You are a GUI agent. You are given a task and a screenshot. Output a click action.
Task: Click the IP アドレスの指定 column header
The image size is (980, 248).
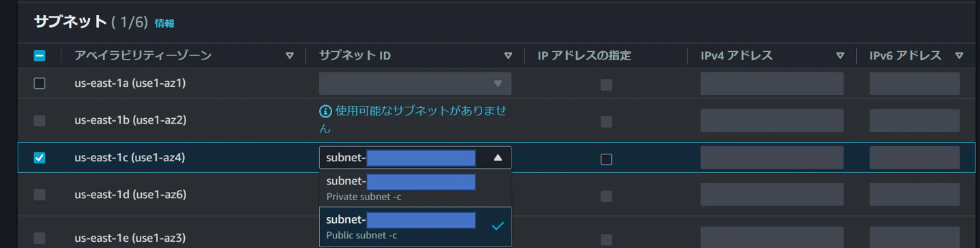pos(584,56)
